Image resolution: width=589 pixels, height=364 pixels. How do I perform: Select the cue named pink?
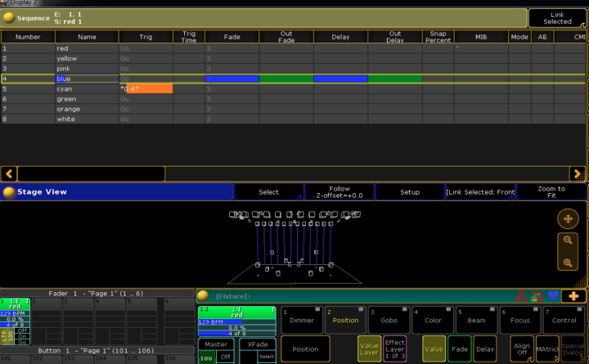pyautogui.click(x=87, y=69)
